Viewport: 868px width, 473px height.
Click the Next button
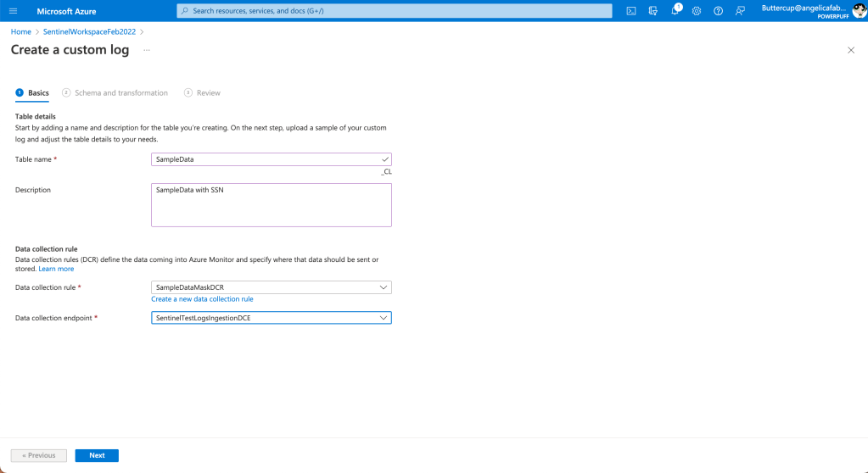coord(97,455)
